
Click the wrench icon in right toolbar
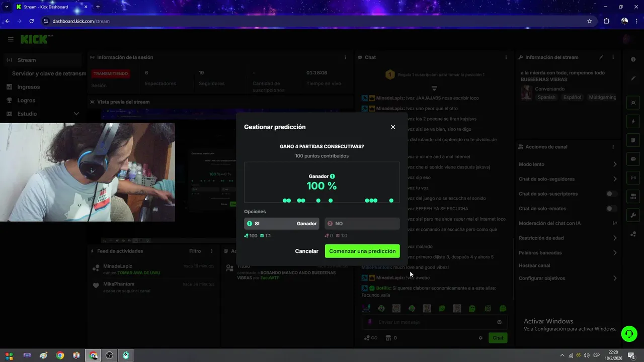pyautogui.click(x=633, y=215)
